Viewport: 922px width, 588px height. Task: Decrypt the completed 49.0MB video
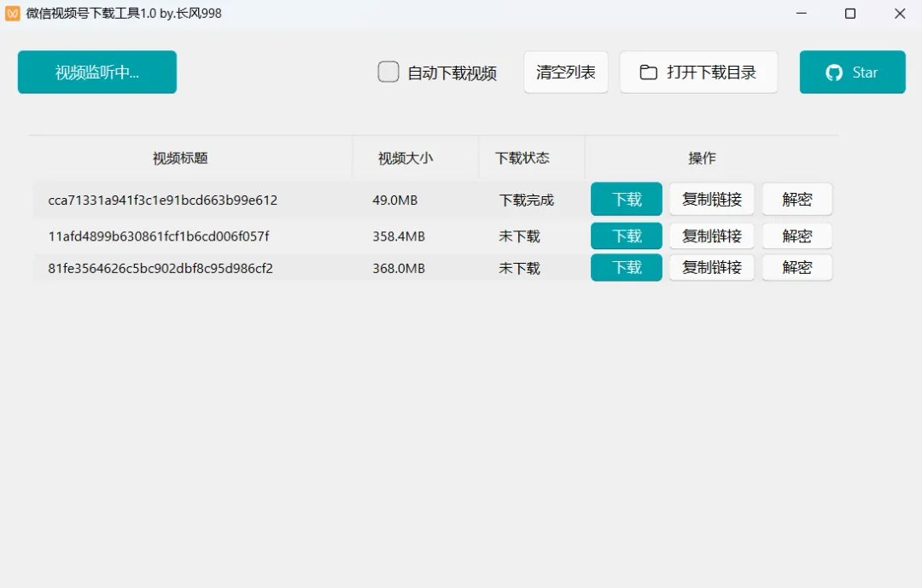point(797,199)
